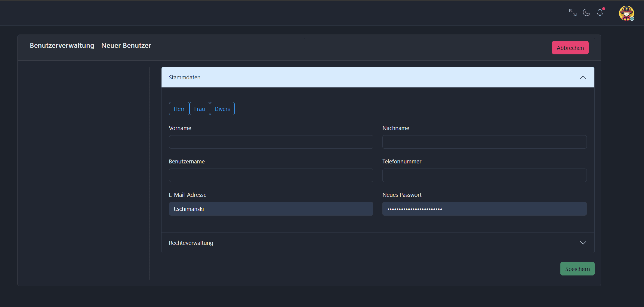
Task: Switch theme using the moon icon
Action: pyautogui.click(x=586, y=13)
